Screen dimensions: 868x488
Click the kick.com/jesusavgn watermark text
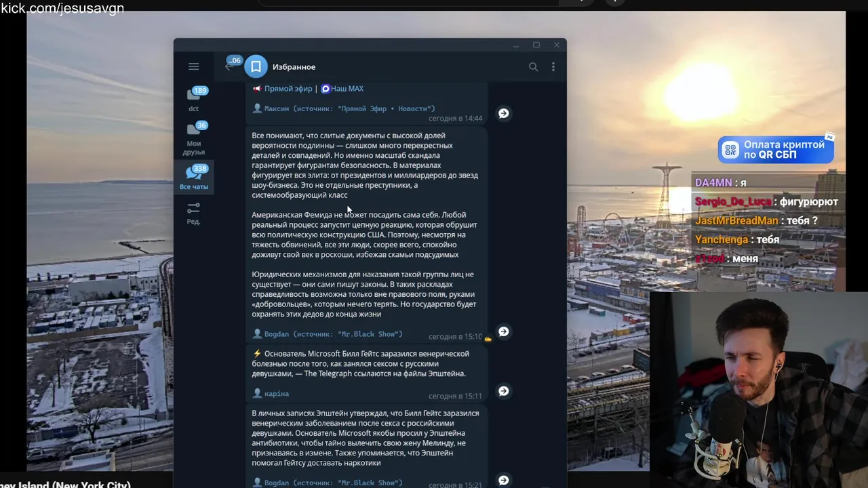tap(62, 8)
